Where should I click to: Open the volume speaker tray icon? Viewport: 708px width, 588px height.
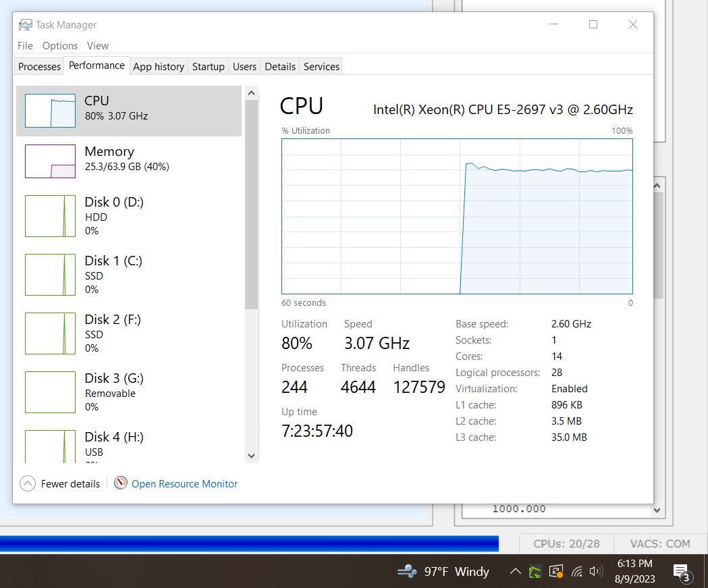[596, 571]
